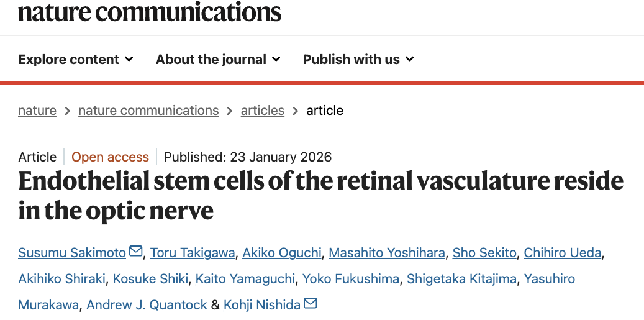This screenshot has height=320, width=644.
Task: Open Masahito Yoshihara author link
Action: (x=387, y=252)
